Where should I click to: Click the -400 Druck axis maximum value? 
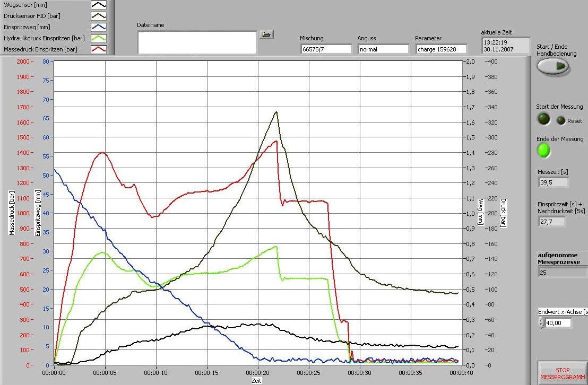[x=491, y=62]
